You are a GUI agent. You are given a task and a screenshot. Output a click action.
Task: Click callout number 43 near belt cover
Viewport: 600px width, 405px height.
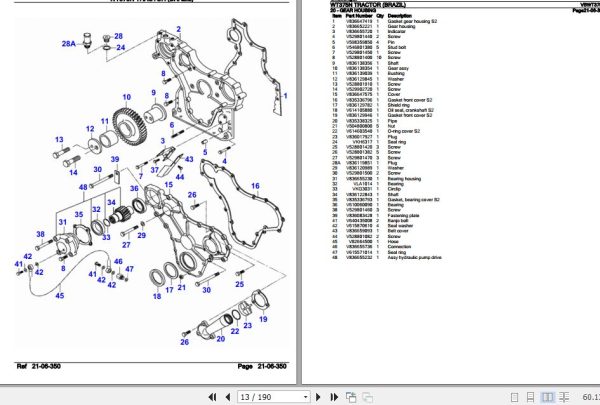pyautogui.click(x=189, y=159)
